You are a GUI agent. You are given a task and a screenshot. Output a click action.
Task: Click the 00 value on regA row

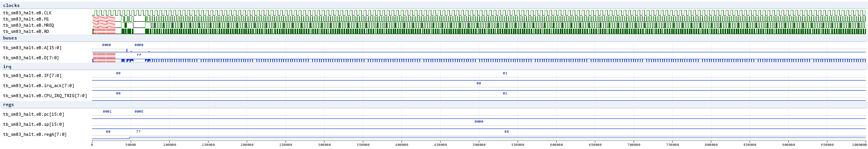(x=108, y=132)
